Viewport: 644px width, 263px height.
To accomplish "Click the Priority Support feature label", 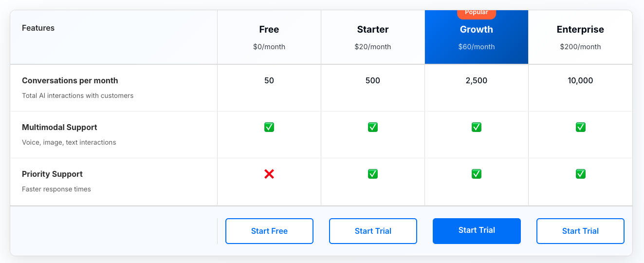I will (53, 174).
